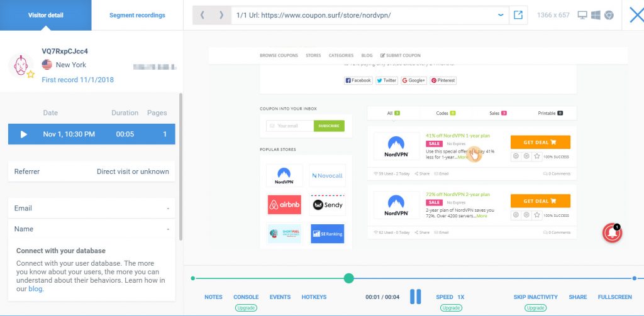
Task: Click happy face on 2-year deal
Action: pos(516,215)
